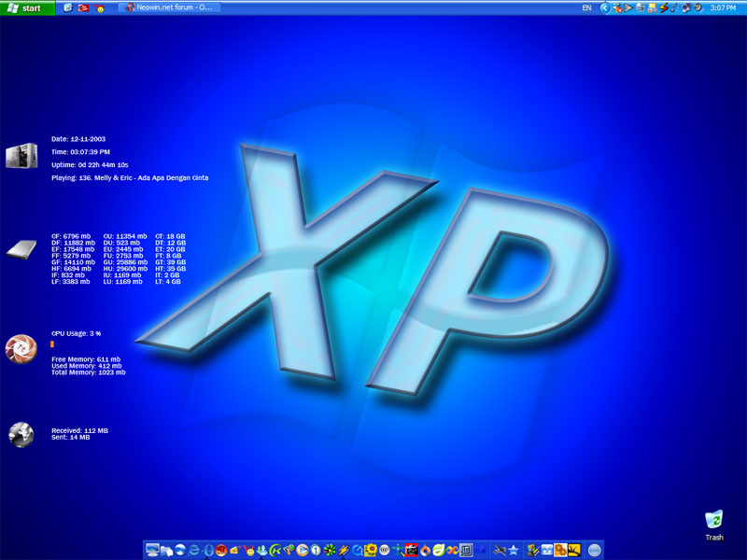Click the EN language indicator

pyautogui.click(x=586, y=7)
